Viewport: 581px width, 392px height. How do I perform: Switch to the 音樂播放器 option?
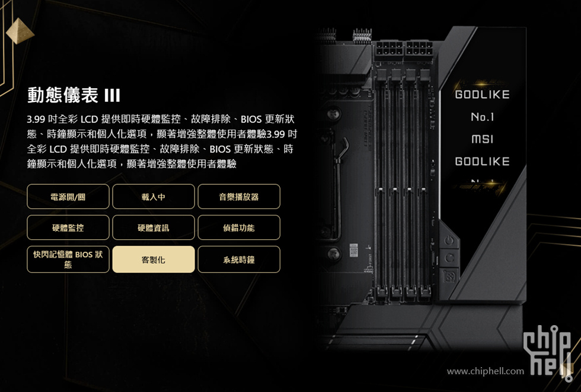coord(239,197)
